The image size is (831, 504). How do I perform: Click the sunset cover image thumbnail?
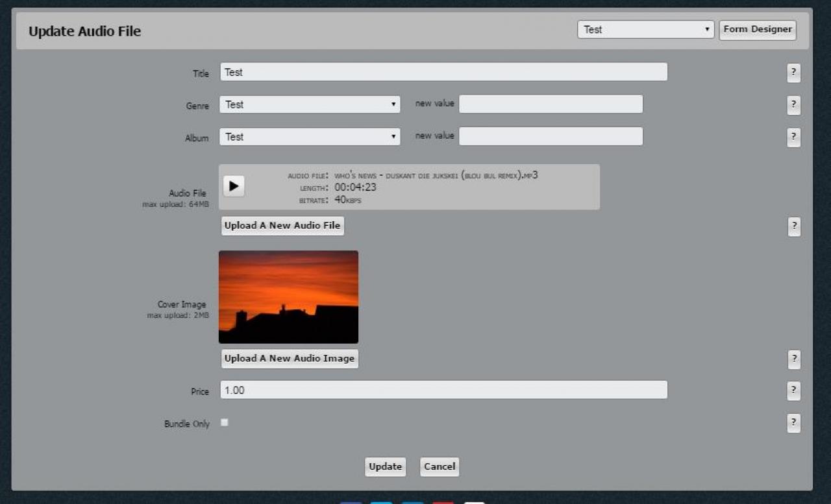[x=288, y=297]
